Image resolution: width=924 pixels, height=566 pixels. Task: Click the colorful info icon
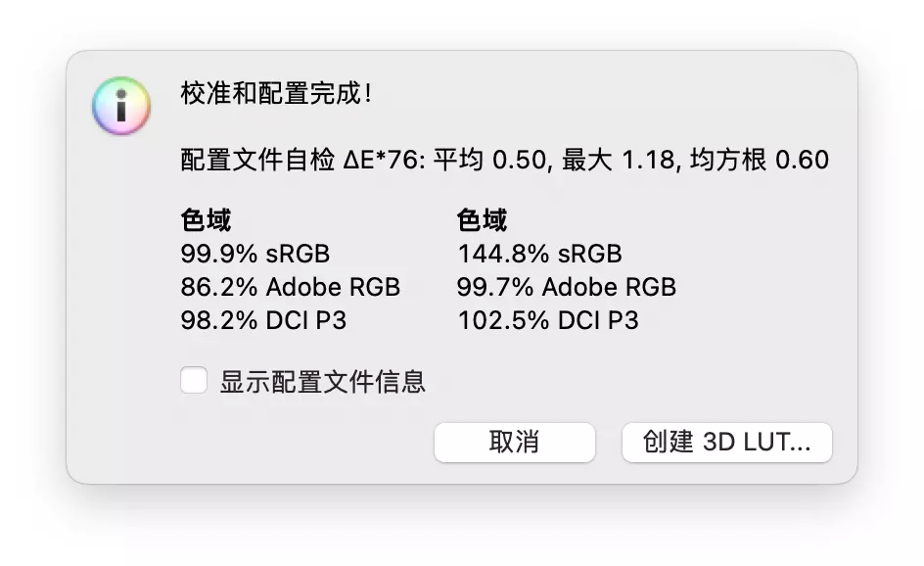click(121, 107)
